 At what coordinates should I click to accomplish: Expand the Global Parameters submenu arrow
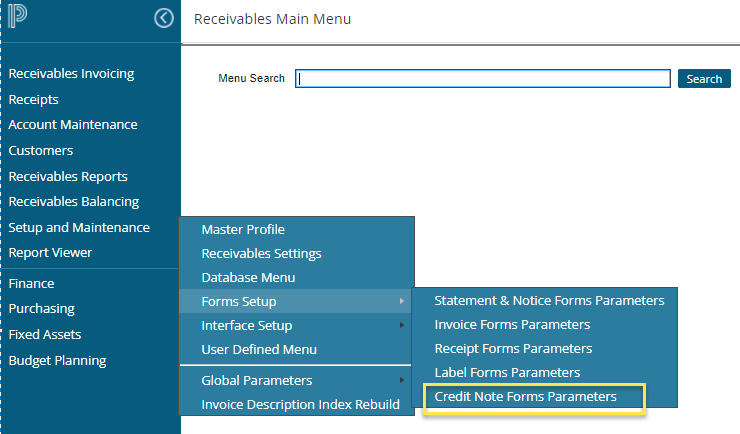402,380
